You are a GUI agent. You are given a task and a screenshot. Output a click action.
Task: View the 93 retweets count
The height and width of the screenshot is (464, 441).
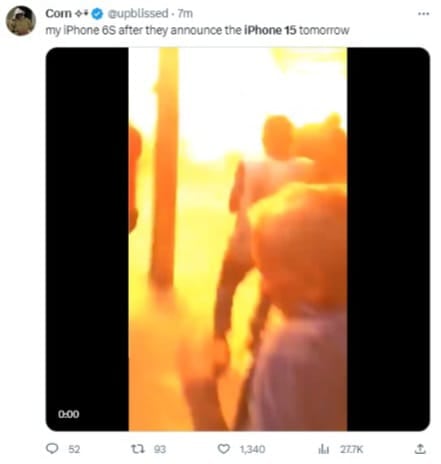point(160,449)
